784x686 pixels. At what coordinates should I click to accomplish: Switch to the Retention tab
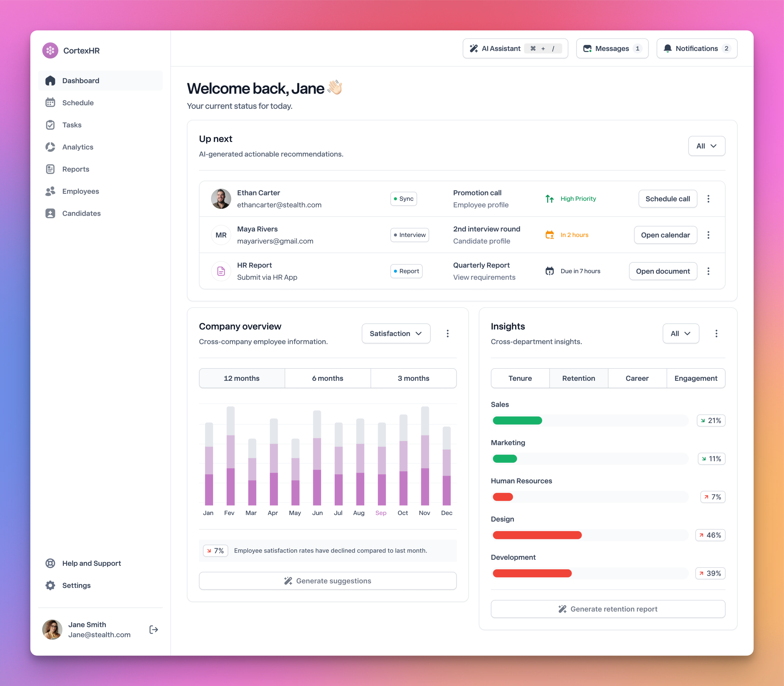pos(578,378)
